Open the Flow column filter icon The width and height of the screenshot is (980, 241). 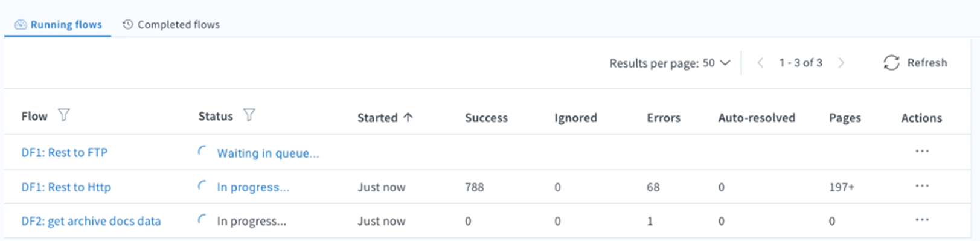(63, 115)
